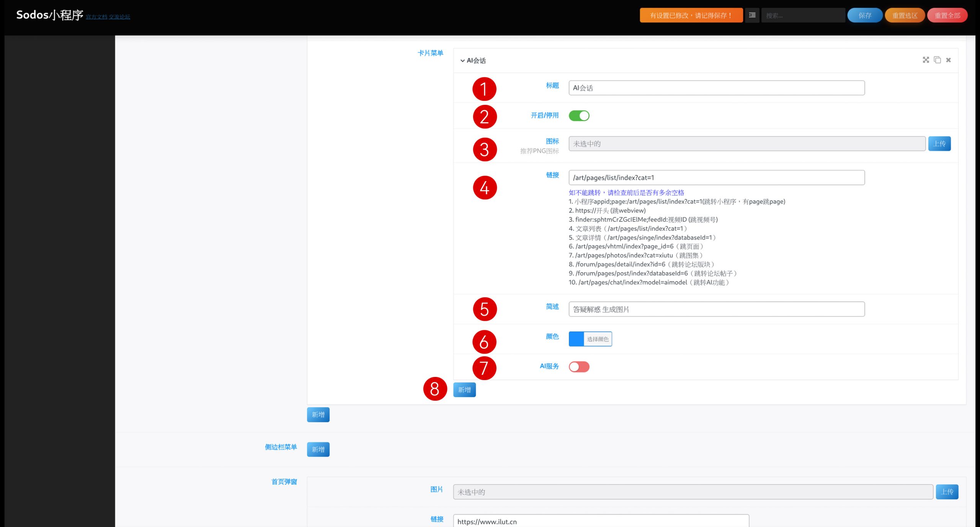Viewport: 980px width, 527px height.
Task: Upload image for 首页弹窗 图片
Action: pyautogui.click(x=947, y=492)
